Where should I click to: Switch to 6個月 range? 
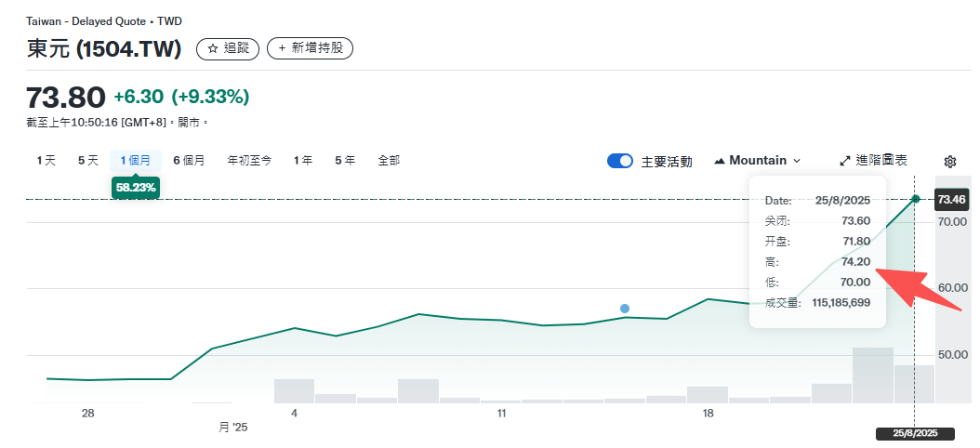point(189,161)
